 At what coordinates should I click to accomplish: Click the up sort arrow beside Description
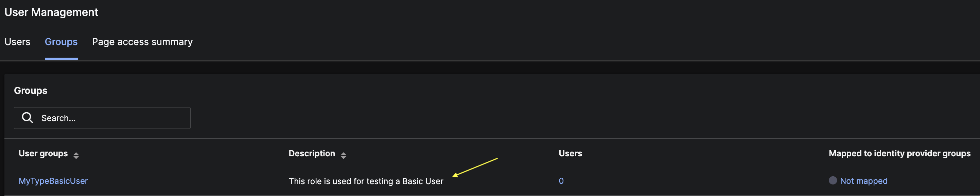[344, 153]
